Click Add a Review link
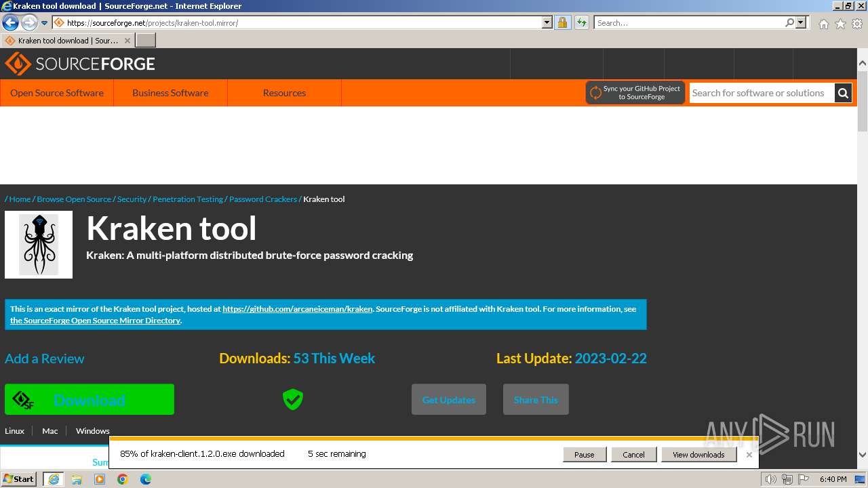This screenshot has width=868, height=488. [x=45, y=359]
